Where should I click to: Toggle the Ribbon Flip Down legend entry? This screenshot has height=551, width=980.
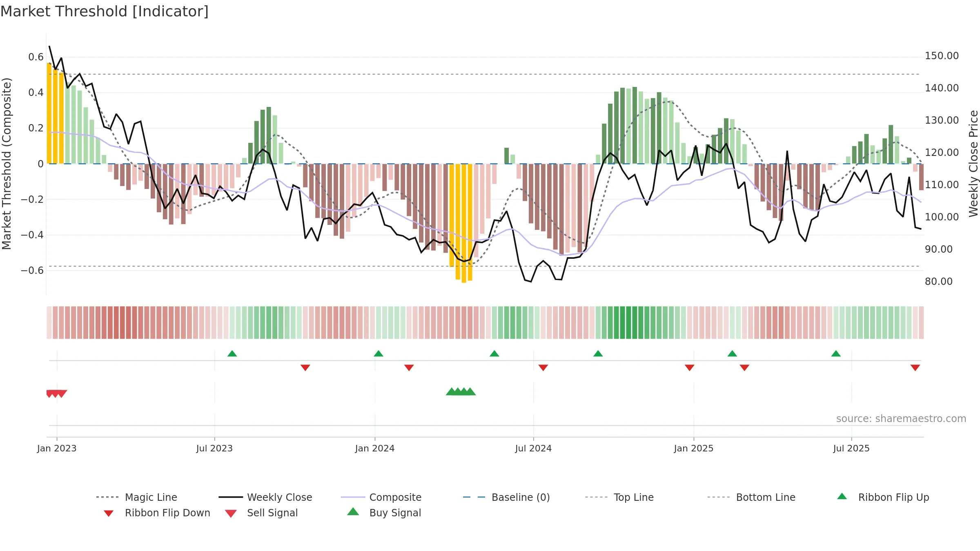tap(157, 513)
